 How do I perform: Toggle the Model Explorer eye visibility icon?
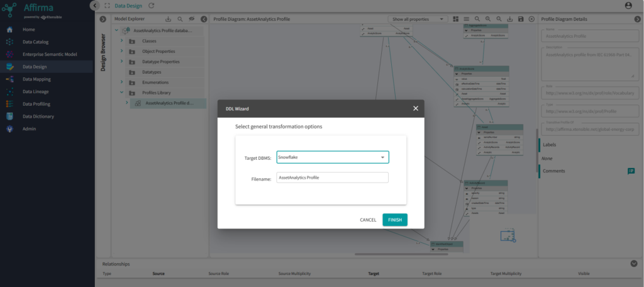pyautogui.click(x=192, y=20)
